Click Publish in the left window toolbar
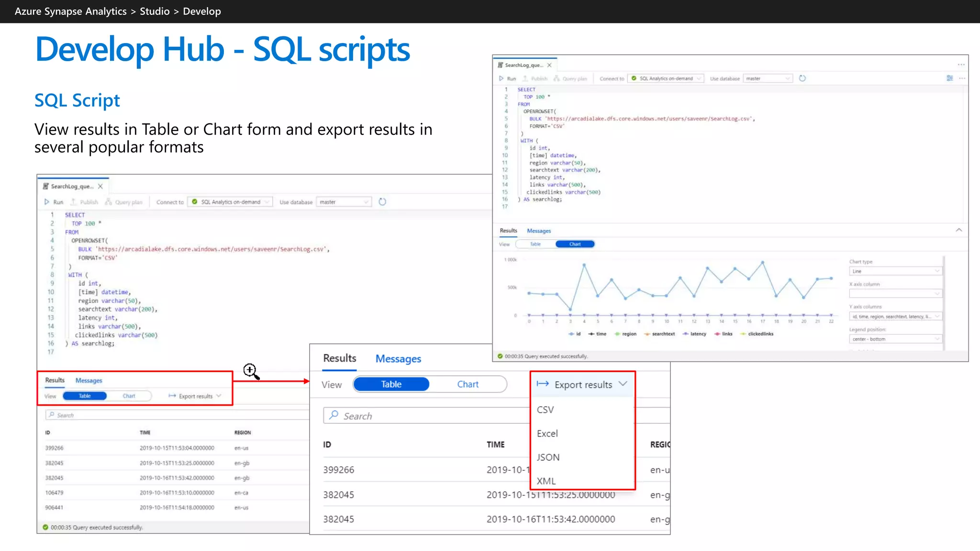Screen dimensions: 980x551 coord(84,202)
